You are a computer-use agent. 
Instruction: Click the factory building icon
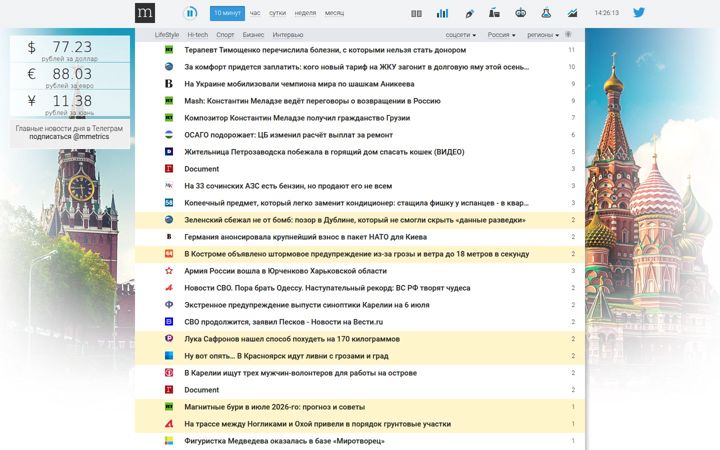click(494, 13)
